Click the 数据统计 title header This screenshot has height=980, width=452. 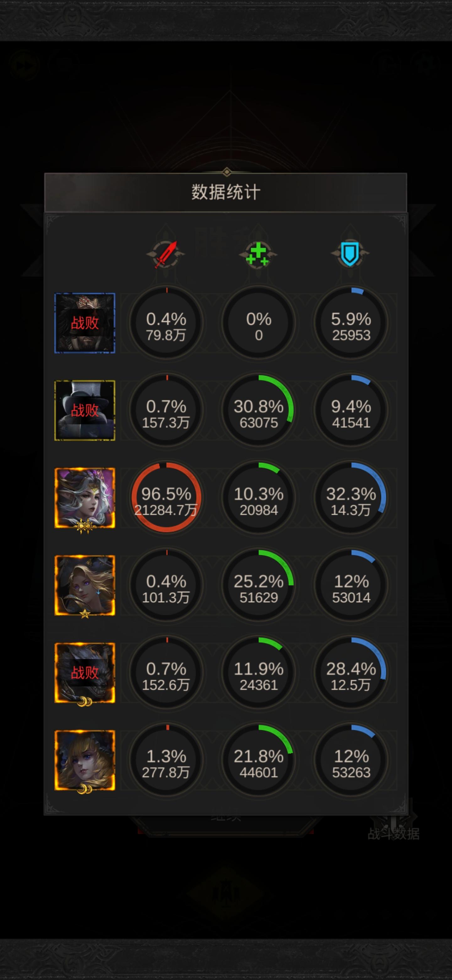click(x=226, y=192)
